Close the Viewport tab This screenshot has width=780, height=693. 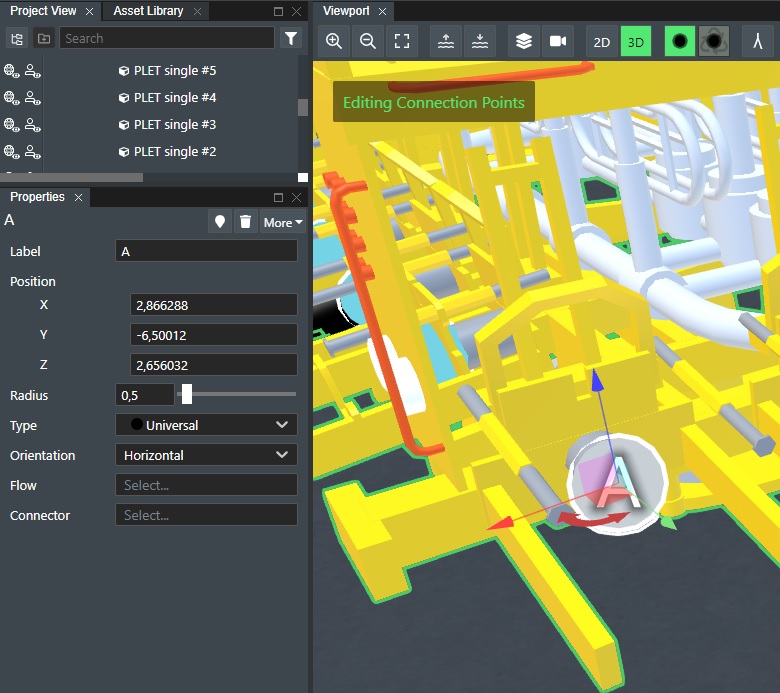click(383, 11)
